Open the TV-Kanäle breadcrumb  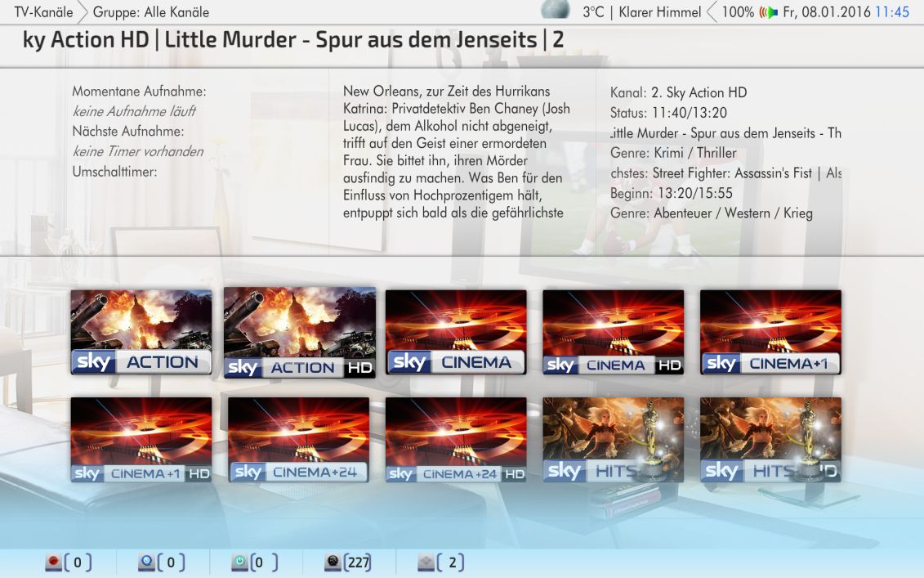(43, 11)
